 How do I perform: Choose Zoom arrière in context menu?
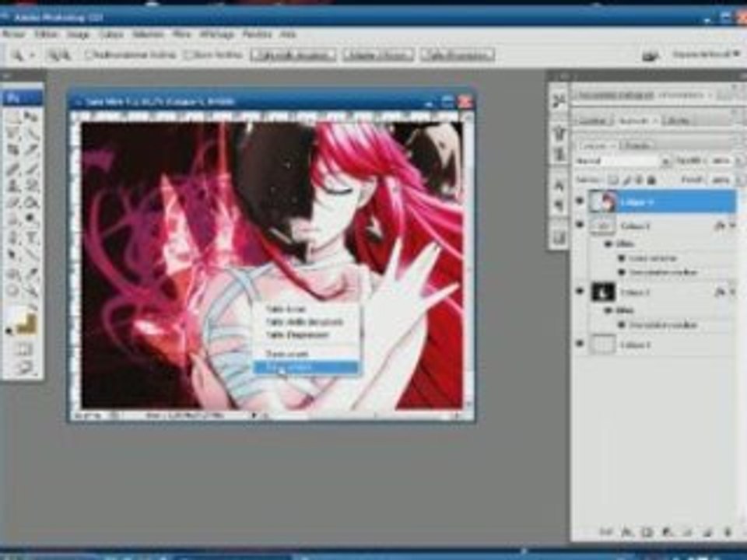(305, 367)
